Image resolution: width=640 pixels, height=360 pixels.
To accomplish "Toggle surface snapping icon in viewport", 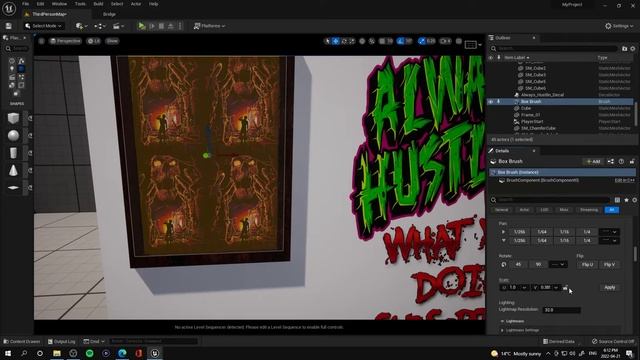I will pyautogui.click(x=372, y=41).
